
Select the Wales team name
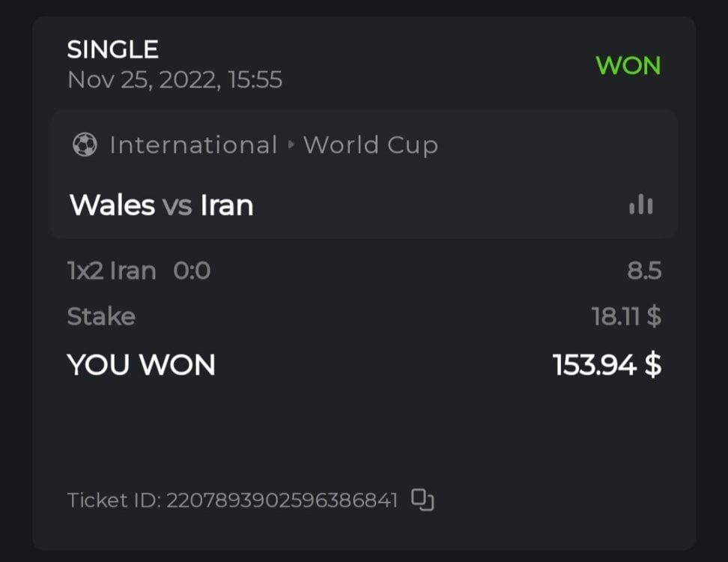[x=112, y=205]
